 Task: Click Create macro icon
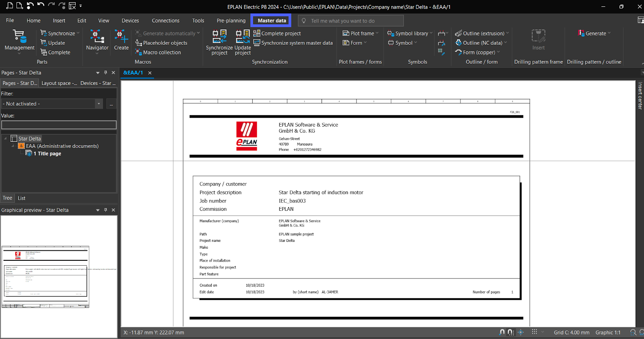click(x=121, y=36)
